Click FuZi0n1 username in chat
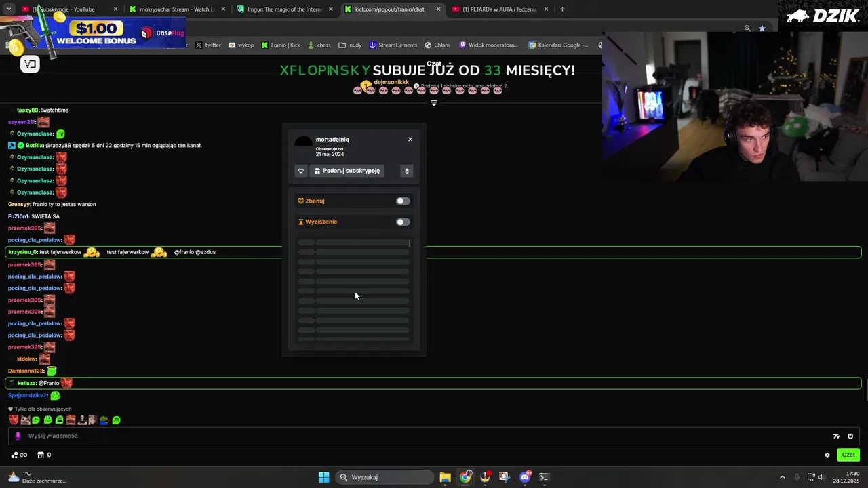Screen dimensions: 868x488 coord(18,216)
